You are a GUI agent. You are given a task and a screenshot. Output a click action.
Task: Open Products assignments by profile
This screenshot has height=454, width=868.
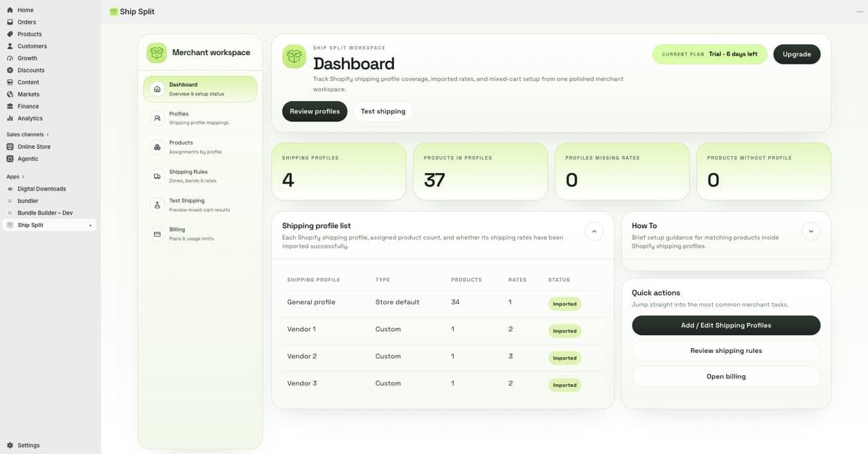tap(200, 147)
